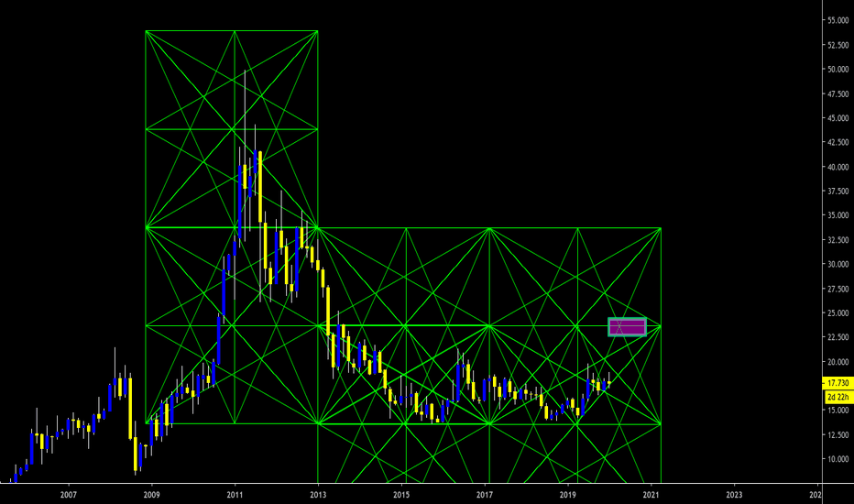Click the 50.000 price axis label
854x504 pixels.
tap(838, 70)
